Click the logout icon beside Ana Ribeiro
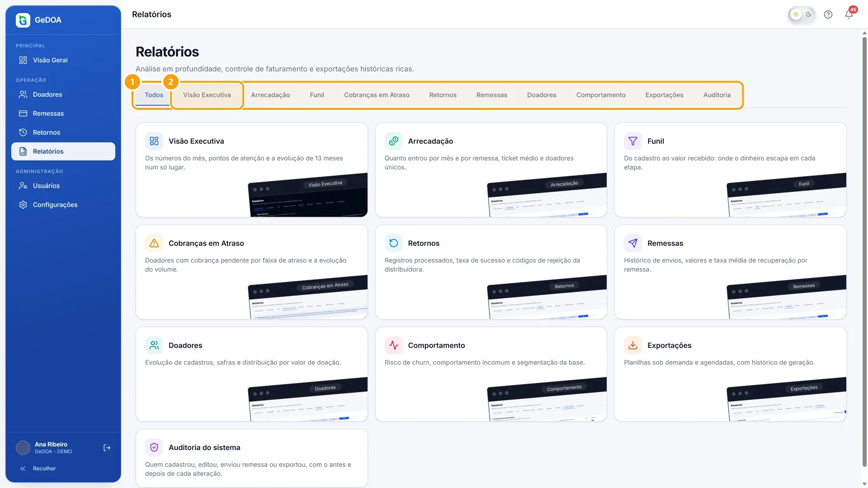Image resolution: width=868 pixels, height=488 pixels. tap(107, 448)
